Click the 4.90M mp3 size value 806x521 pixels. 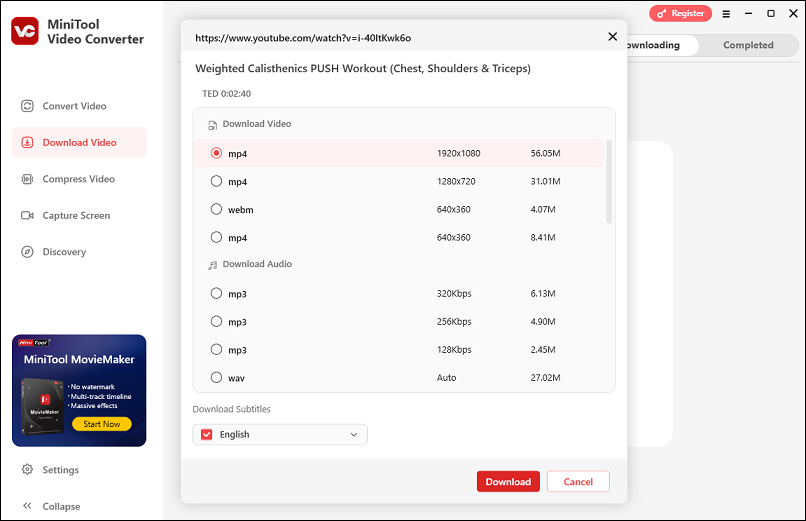click(x=543, y=322)
